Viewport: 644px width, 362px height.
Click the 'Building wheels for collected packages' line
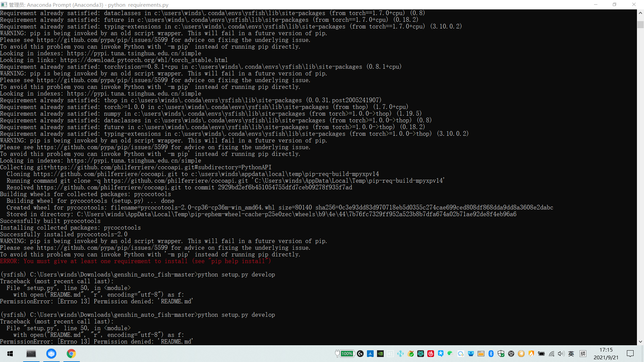[x=86, y=194]
